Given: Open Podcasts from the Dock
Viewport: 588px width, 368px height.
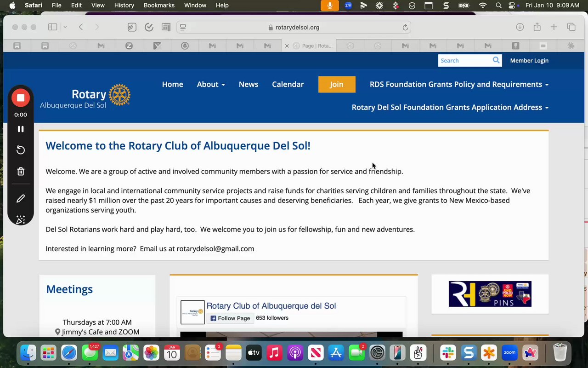Looking at the screenshot, I should coord(295,353).
